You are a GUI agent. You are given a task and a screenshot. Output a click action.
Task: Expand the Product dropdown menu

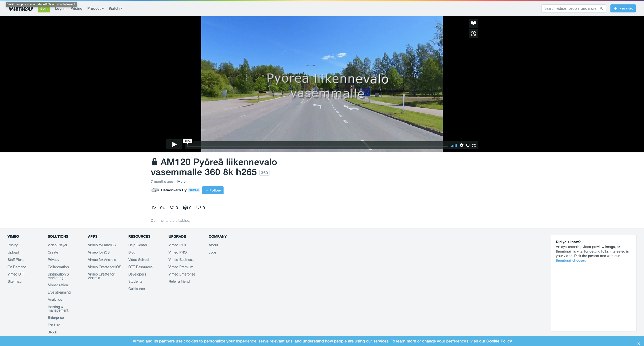pos(95,8)
